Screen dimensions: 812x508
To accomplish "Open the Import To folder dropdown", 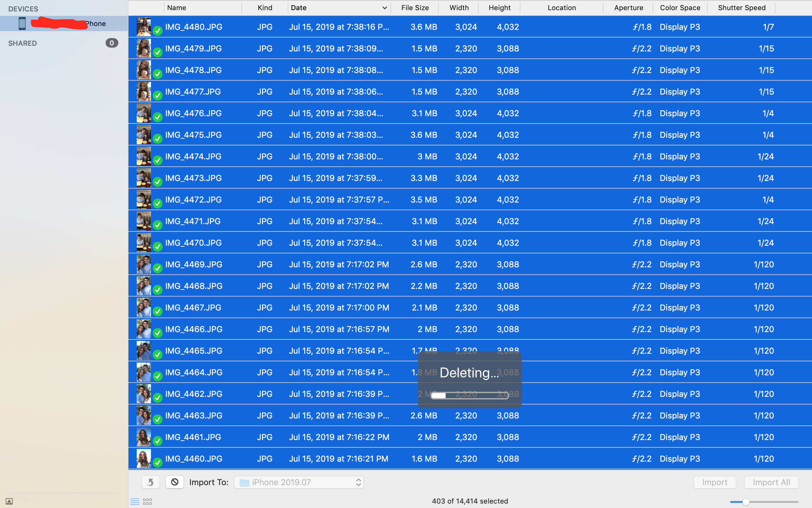I will [x=298, y=482].
